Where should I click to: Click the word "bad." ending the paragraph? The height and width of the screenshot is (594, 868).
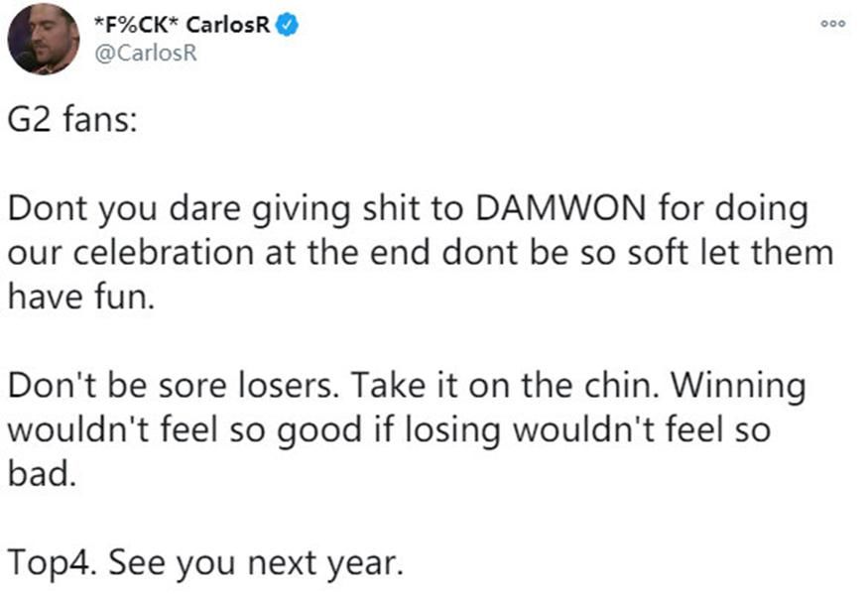tap(42, 474)
